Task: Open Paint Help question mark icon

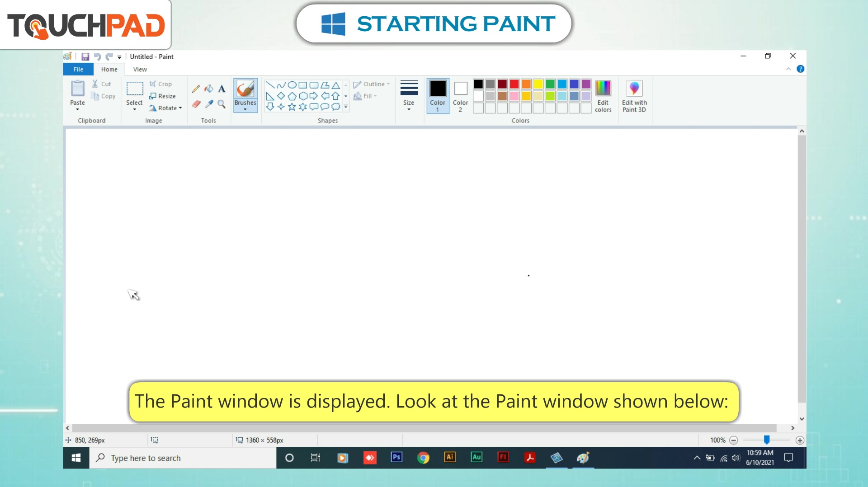Action: click(x=800, y=69)
